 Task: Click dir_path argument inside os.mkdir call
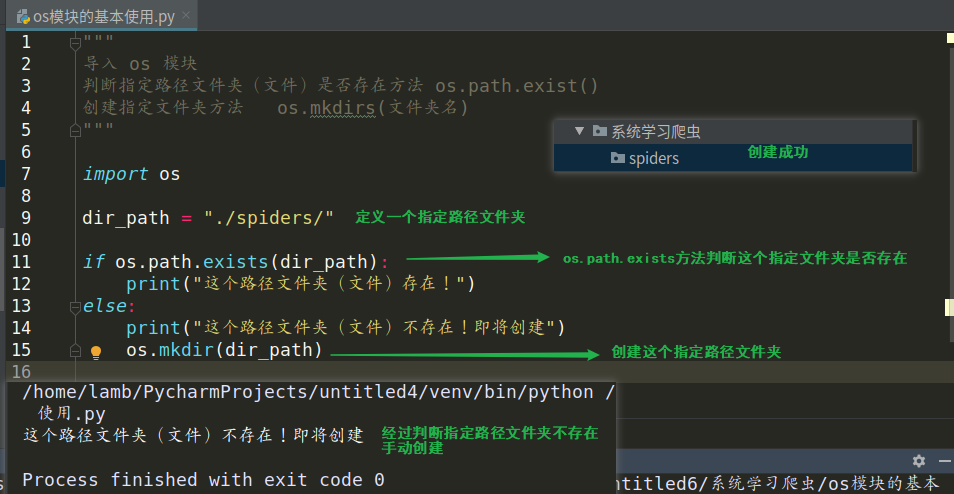pos(268,350)
